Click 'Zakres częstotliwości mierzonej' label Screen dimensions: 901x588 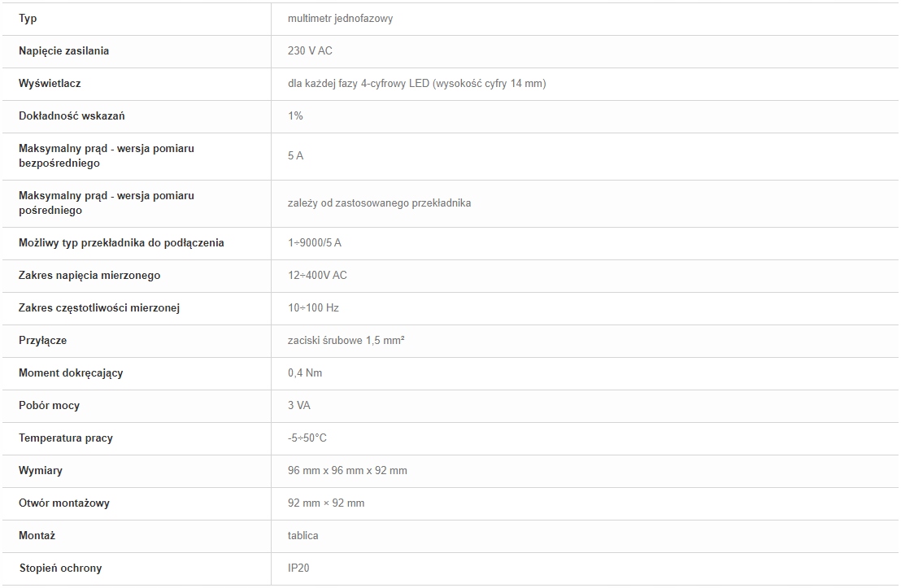pyautogui.click(x=99, y=307)
